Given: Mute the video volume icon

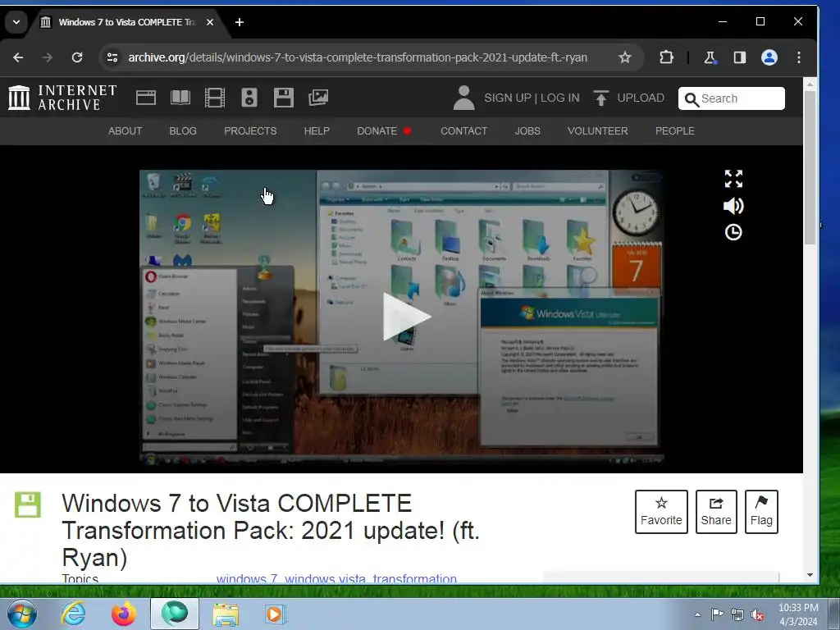Looking at the screenshot, I should click(733, 206).
